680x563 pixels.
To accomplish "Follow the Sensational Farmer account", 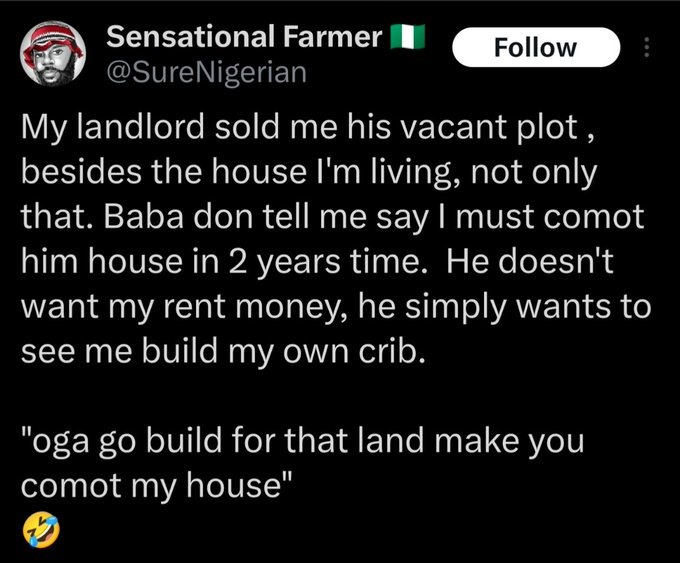I will (x=536, y=47).
